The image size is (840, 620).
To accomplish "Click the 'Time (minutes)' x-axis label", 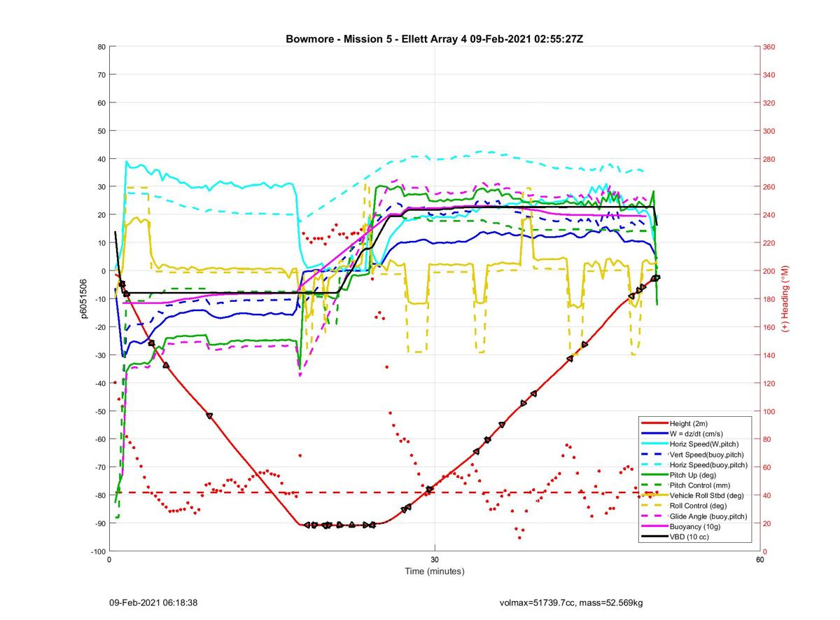I will pyautogui.click(x=435, y=571).
